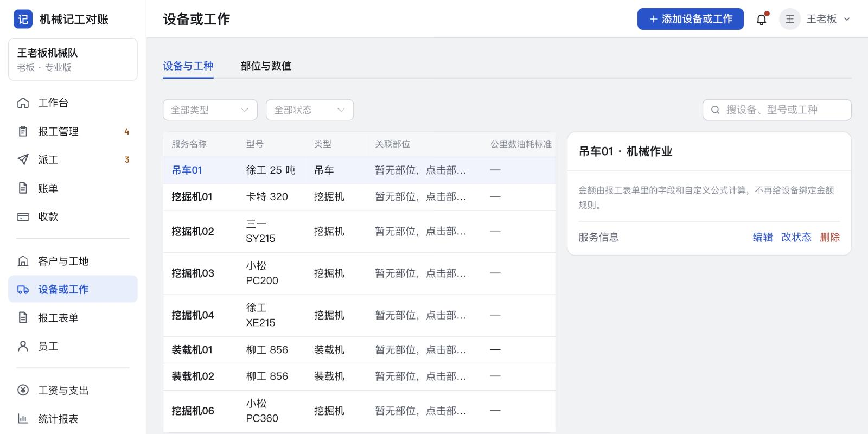Open 全部类型 filter dropdown
The image size is (868, 434).
(x=210, y=110)
